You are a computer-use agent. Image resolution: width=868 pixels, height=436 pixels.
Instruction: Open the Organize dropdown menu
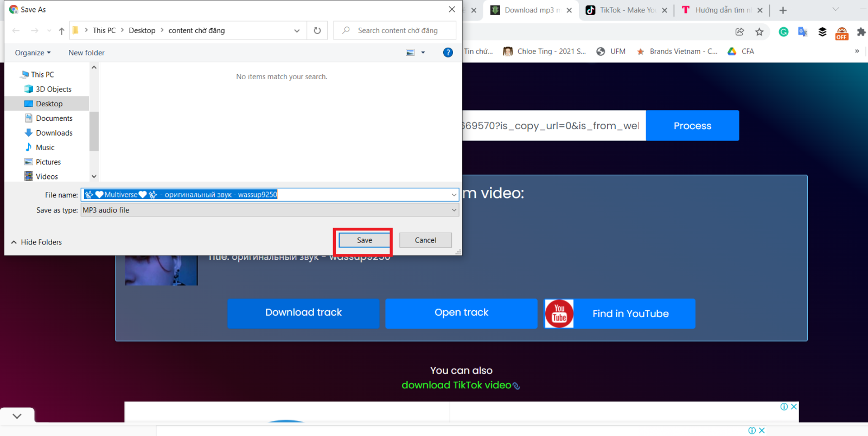pyautogui.click(x=33, y=53)
